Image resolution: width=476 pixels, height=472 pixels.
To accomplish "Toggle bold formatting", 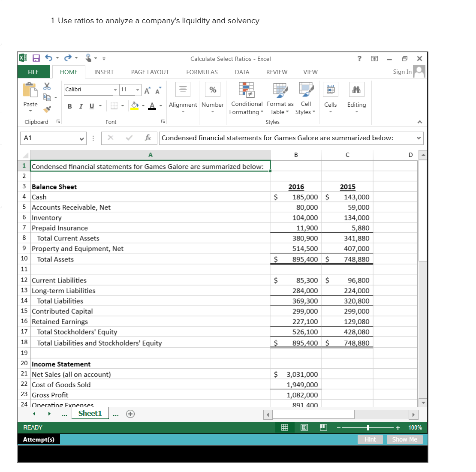I will pos(69,106).
